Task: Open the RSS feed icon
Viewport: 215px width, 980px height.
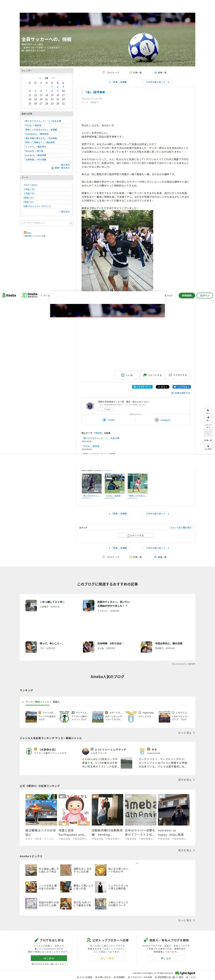Action: tap(25, 233)
